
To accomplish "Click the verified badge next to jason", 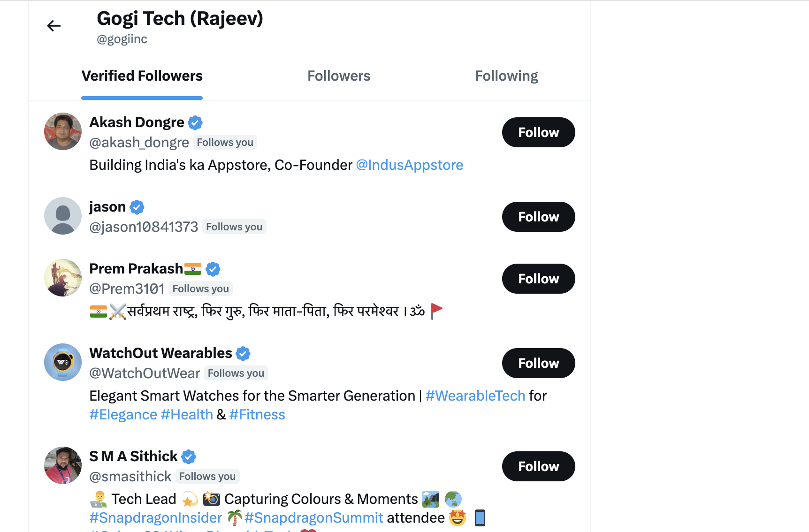I will pyautogui.click(x=137, y=207).
